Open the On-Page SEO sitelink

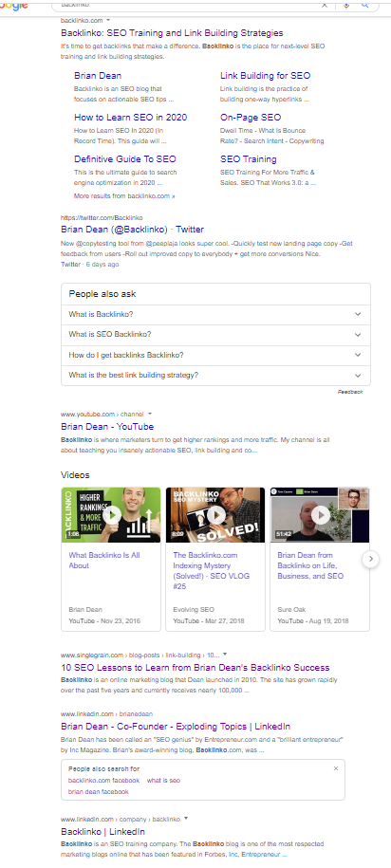251,118
